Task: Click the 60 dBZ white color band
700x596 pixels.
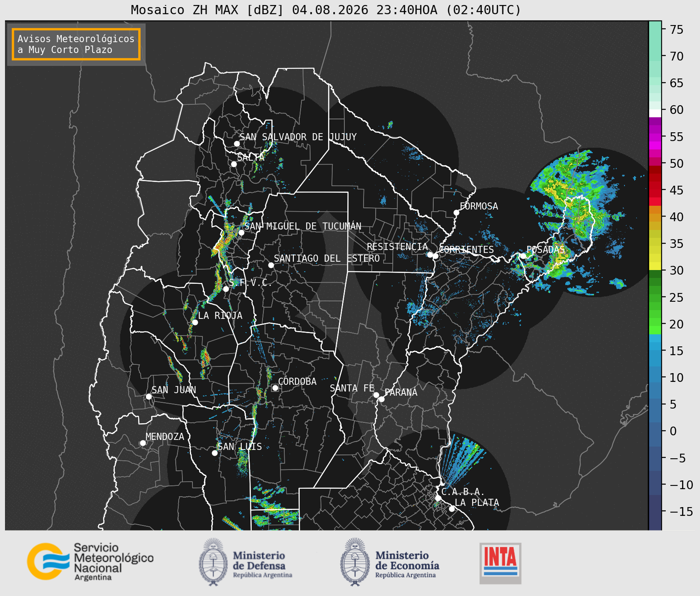Action: pyautogui.click(x=655, y=113)
